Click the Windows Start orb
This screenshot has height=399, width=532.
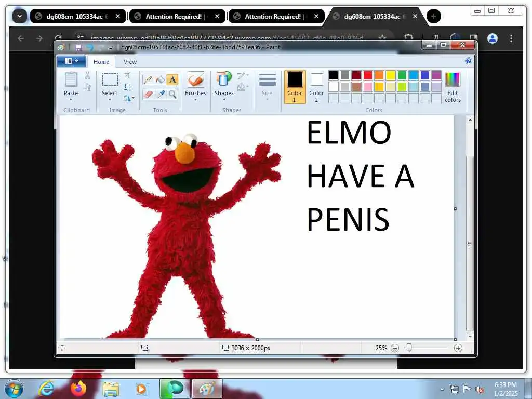(x=14, y=389)
